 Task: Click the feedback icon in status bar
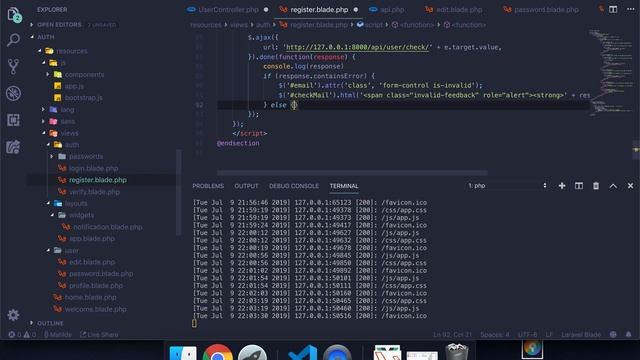[613, 334]
